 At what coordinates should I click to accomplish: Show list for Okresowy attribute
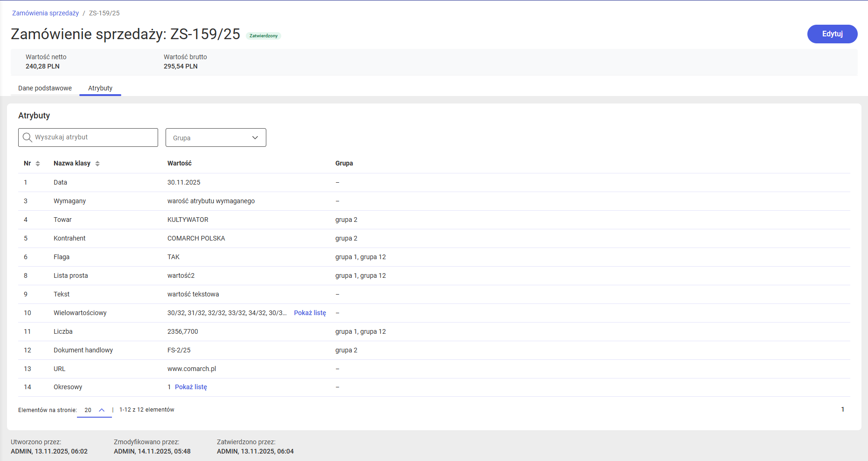[x=191, y=387]
